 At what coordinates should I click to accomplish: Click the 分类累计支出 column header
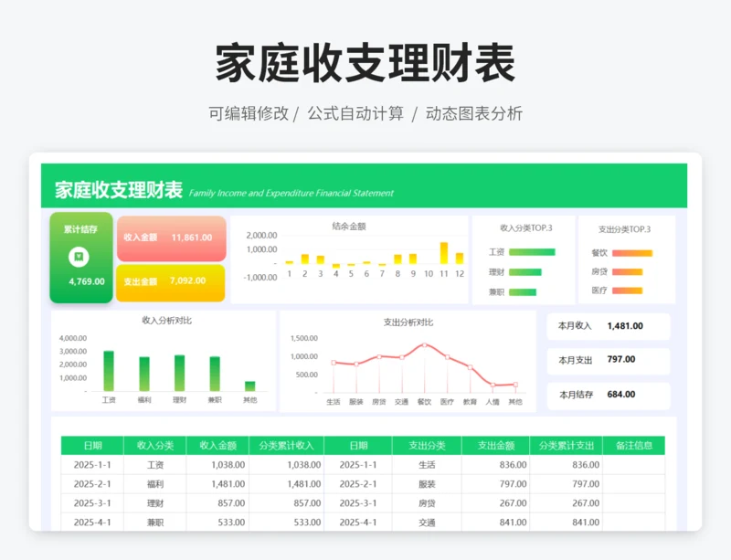pyautogui.click(x=566, y=446)
